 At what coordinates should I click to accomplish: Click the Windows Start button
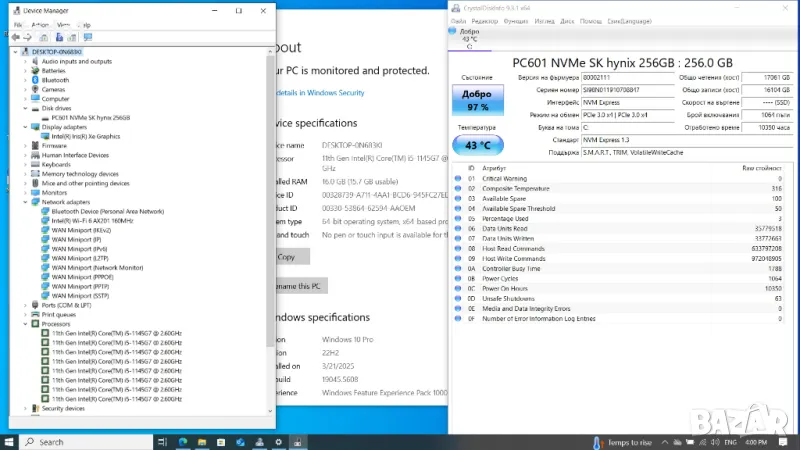10,441
